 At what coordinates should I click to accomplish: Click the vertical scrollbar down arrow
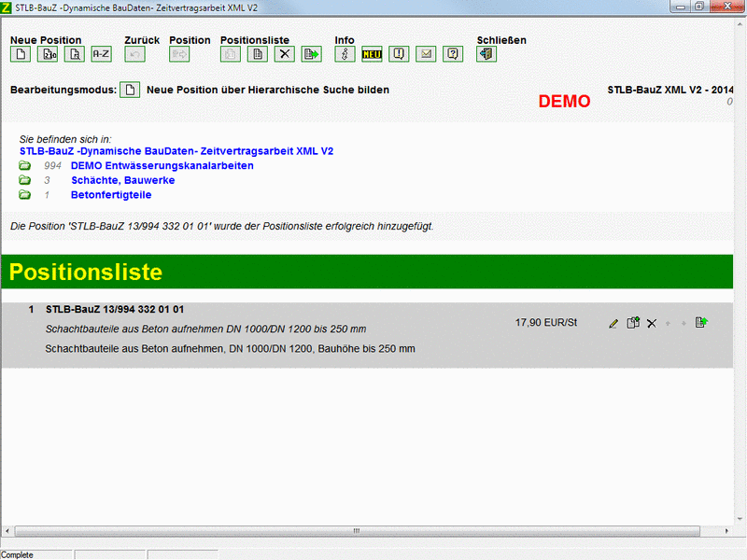(740, 519)
